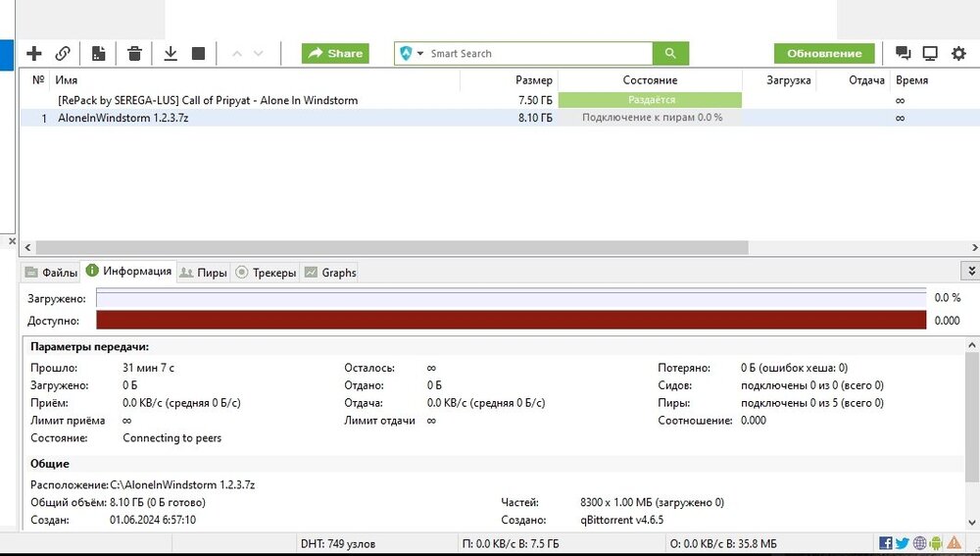Open the chat bubbles icon
Viewport: 980px width, 556px height.
coord(903,53)
